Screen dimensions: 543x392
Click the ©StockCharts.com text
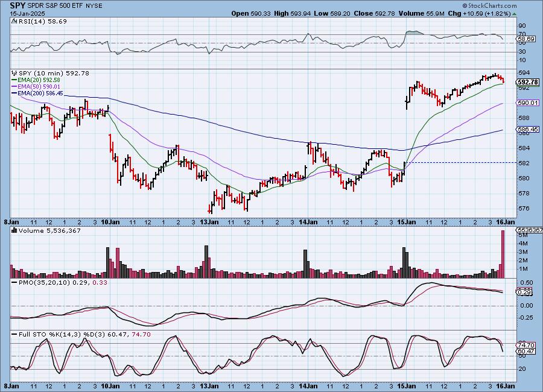coord(489,5)
